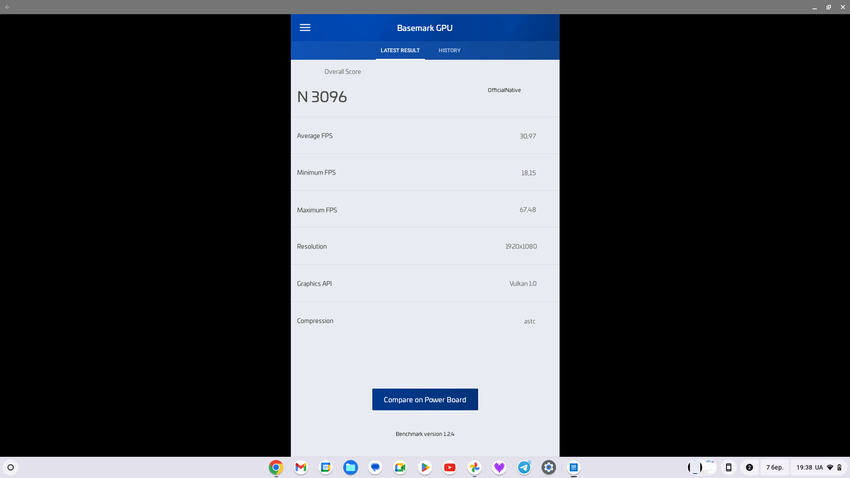Image resolution: width=850 pixels, height=478 pixels.
Task: Open Telegram from the shelf
Action: 524,467
